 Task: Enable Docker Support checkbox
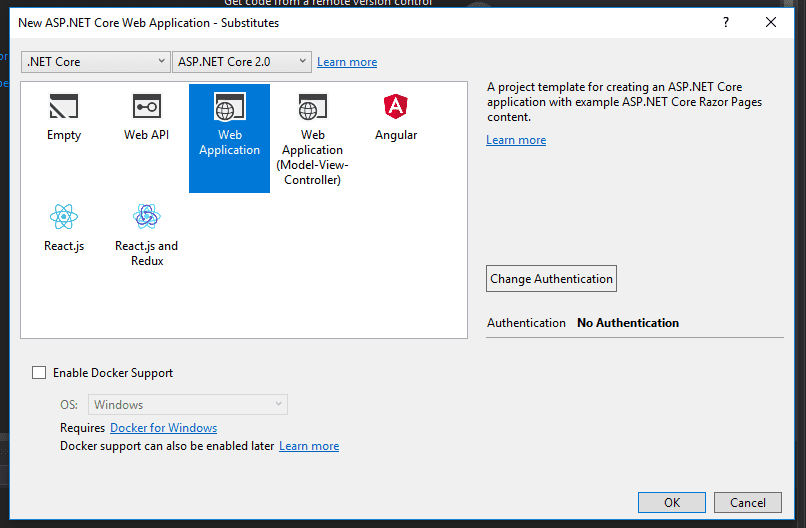point(39,373)
